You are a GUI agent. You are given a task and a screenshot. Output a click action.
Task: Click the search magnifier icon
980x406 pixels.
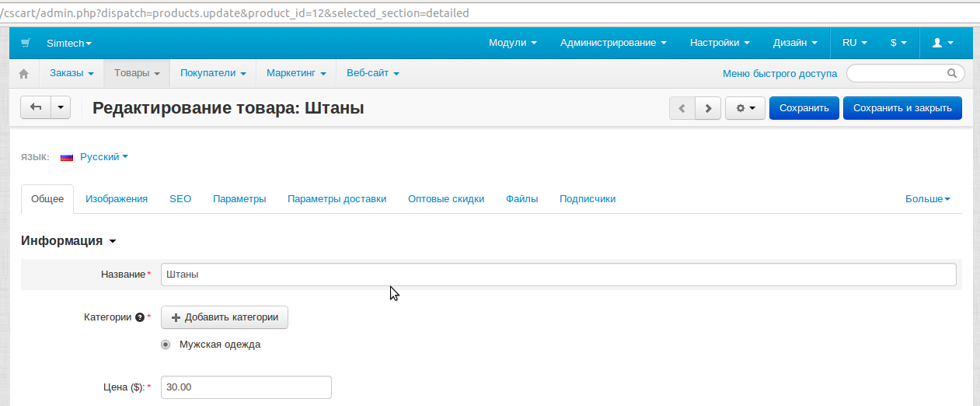click(x=951, y=74)
